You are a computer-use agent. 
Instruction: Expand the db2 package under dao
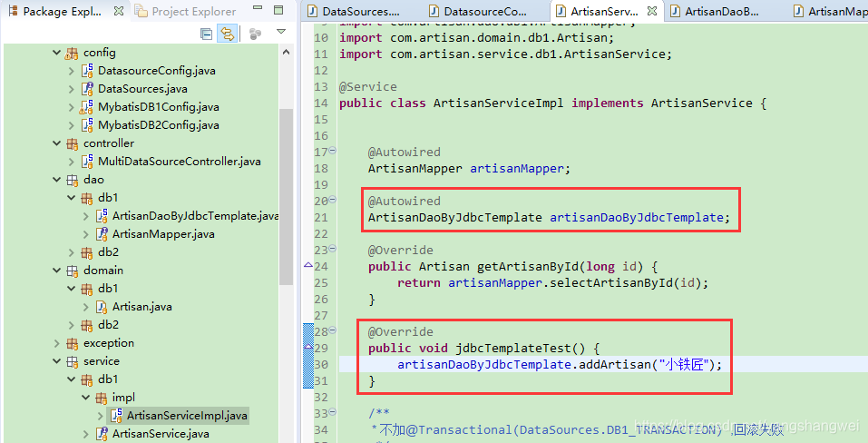point(71,252)
